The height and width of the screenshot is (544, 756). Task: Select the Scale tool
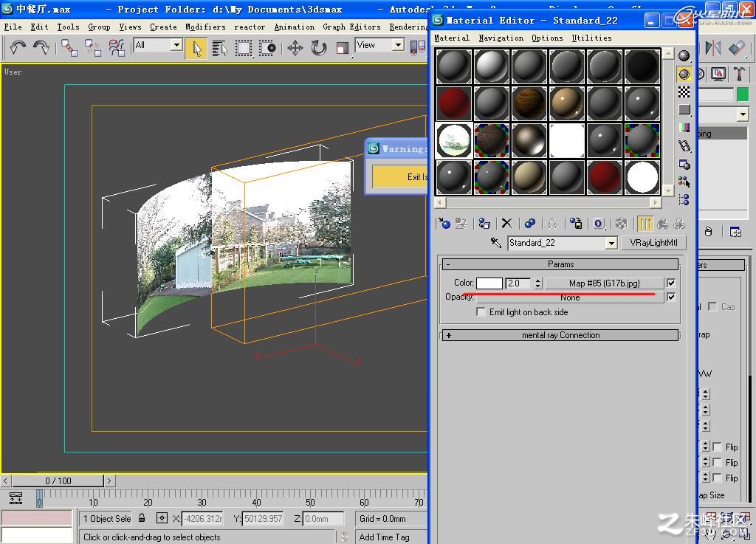point(342,48)
